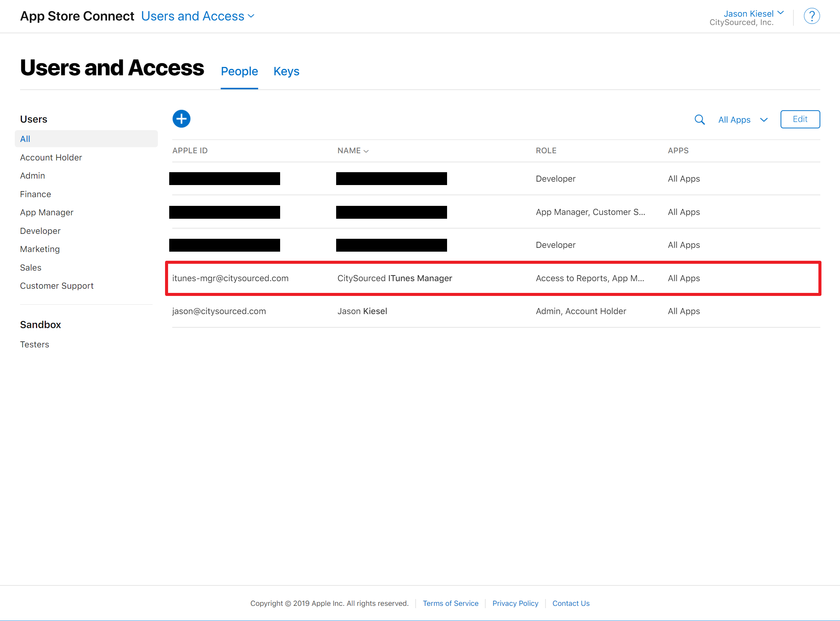Click All Apps cell in App Manager row
Image resolution: width=840 pixels, height=621 pixels.
684,212
